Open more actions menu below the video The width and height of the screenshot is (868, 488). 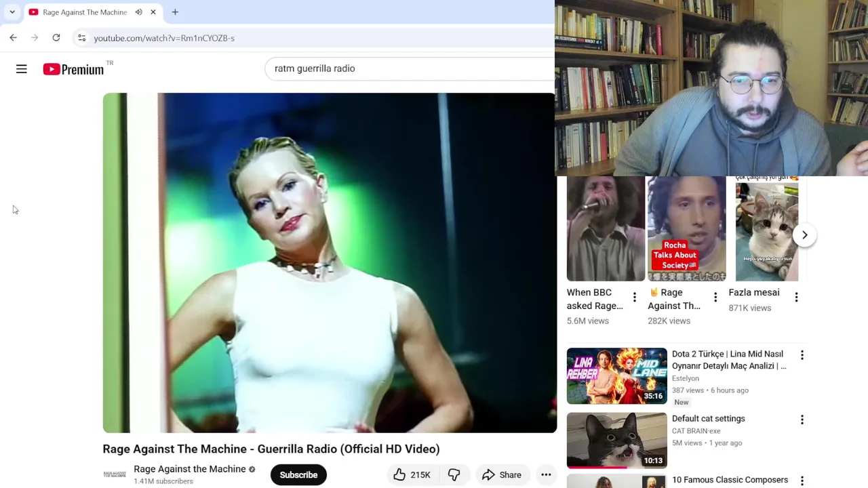point(546,474)
